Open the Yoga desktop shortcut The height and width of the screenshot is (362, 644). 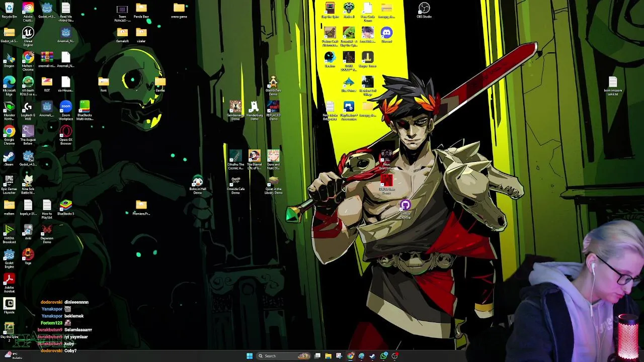pos(28,256)
